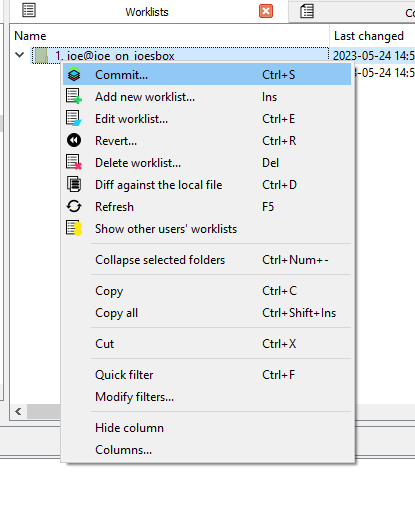Click the horizontal scrollbar left arrow

pos(18,412)
